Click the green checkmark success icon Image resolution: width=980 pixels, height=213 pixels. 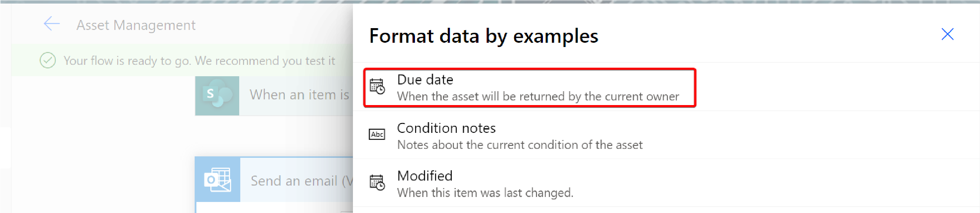(48, 61)
